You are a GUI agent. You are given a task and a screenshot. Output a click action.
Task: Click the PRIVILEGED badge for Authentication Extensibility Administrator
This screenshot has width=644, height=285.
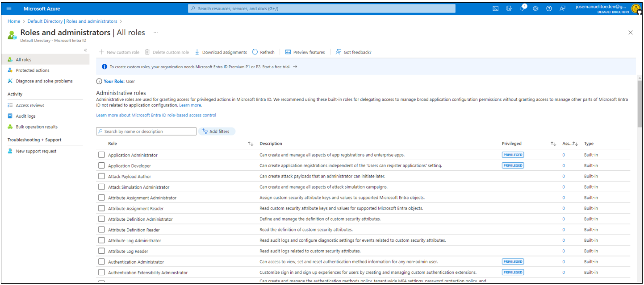point(513,272)
